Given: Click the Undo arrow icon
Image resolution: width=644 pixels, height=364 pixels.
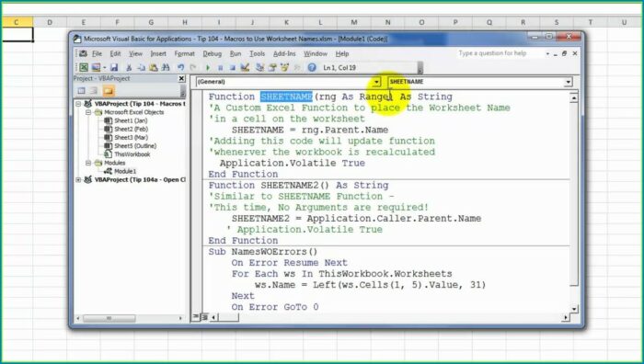Looking at the screenshot, I should tap(180, 67).
